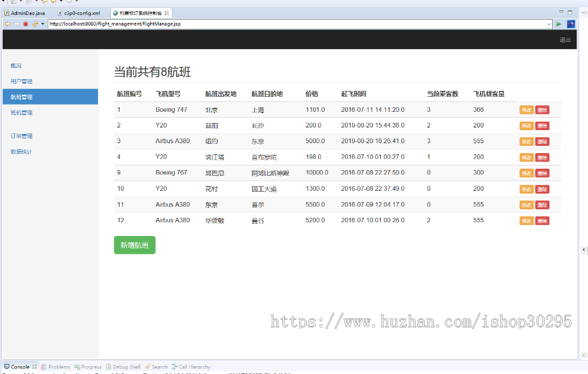588x374 pixels.
Task: Select the price cell 10000.0
Action: coord(317,173)
